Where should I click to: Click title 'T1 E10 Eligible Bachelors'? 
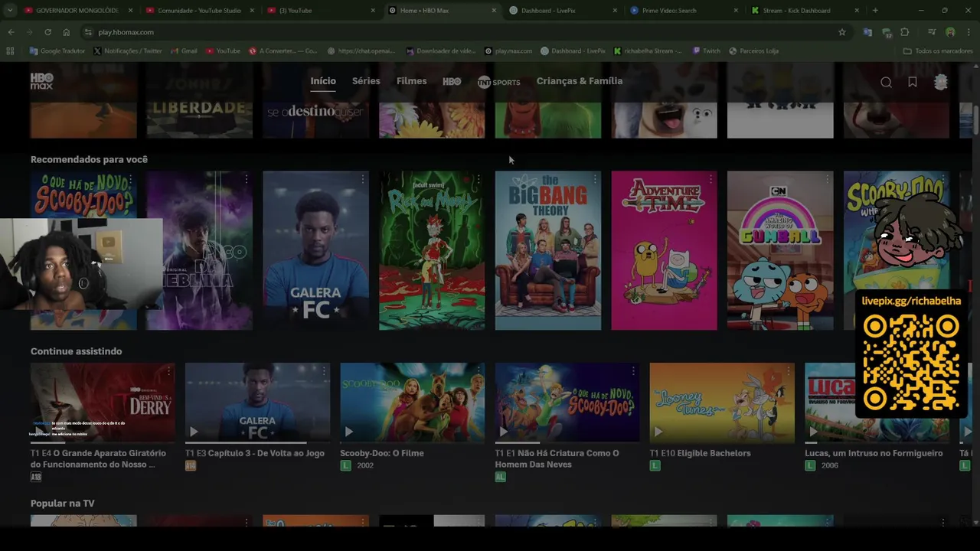(701, 453)
